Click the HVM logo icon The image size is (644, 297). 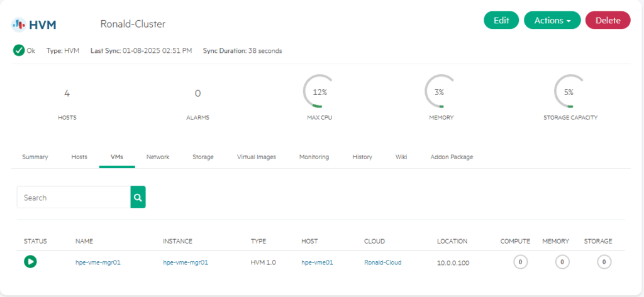[x=19, y=25]
